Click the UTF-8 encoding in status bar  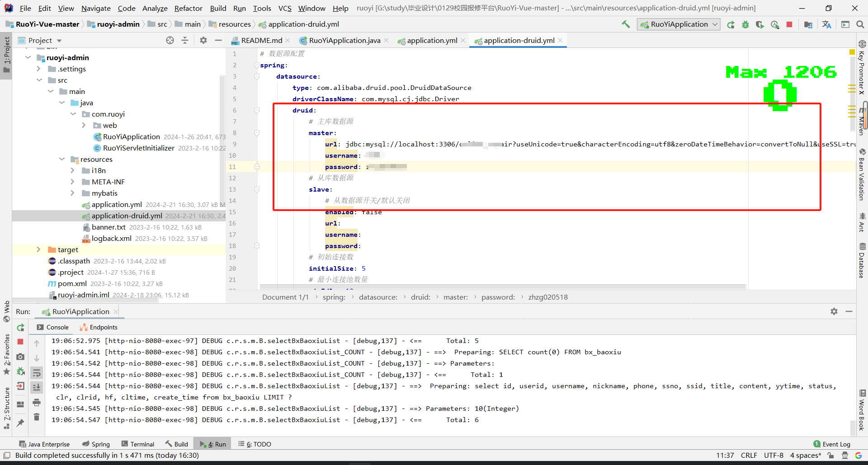pyautogui.click(x=774, y=456)
